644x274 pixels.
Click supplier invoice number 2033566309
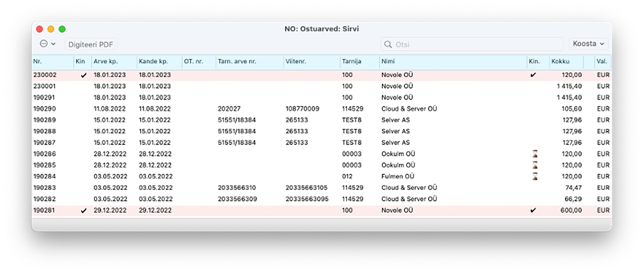pyautogui.click(x=237, y=199)
